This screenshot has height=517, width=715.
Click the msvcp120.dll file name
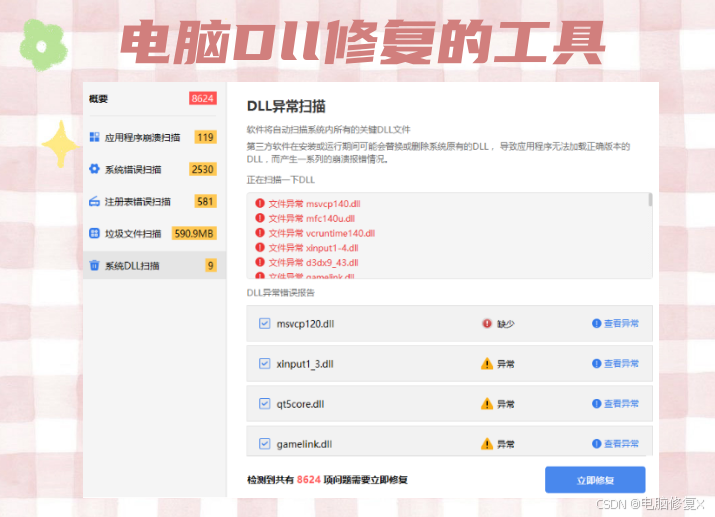point(305,324)
